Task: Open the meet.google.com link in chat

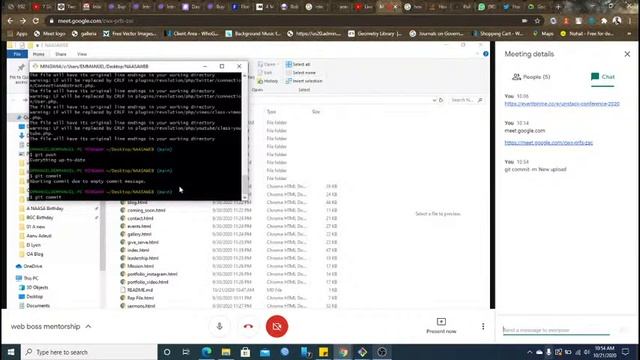Action: point(548,142)
